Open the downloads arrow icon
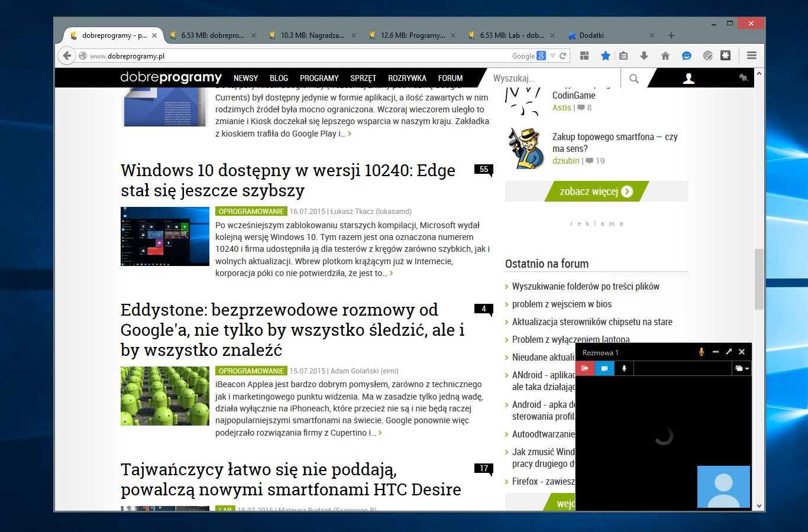The image size is (808, 532). (x=644, y=56)
